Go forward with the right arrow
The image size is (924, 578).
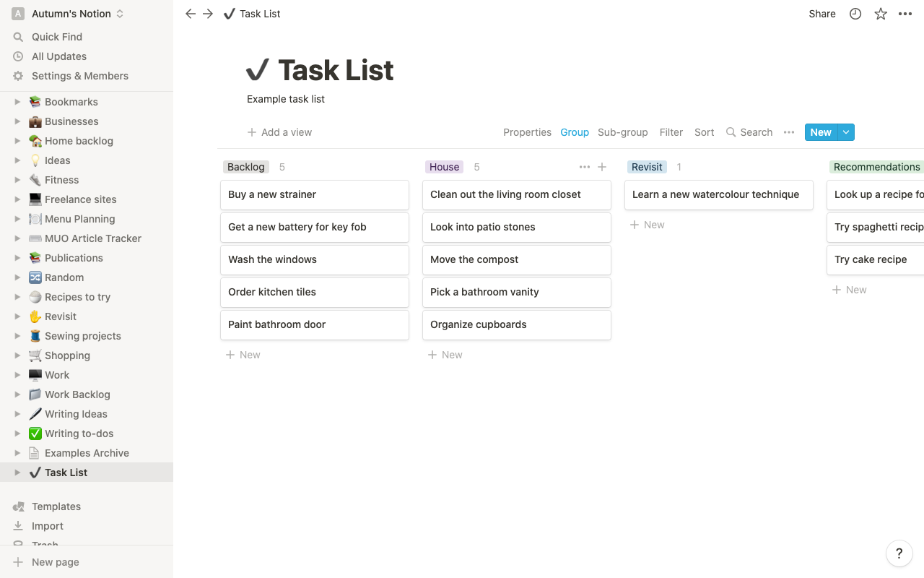click(x=208, y=14)
